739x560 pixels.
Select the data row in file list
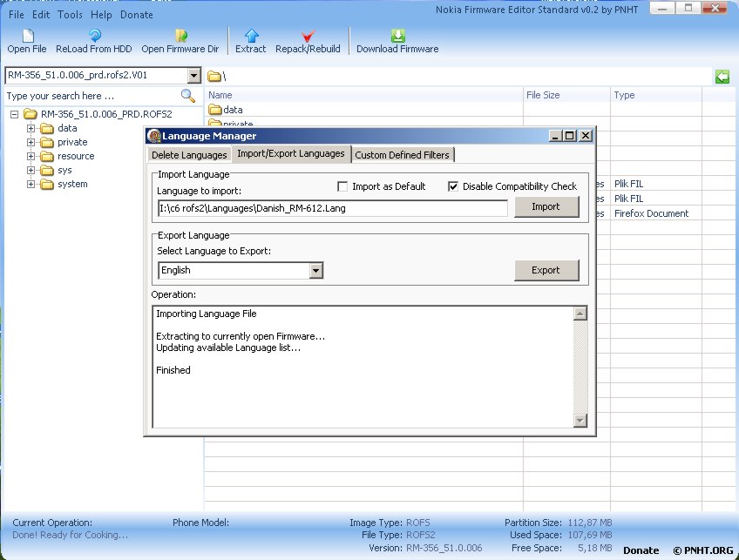(x=363, y=110)
